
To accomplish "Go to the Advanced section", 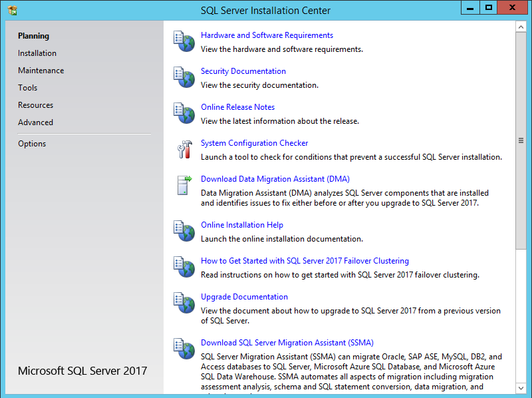I will [35, 122].
